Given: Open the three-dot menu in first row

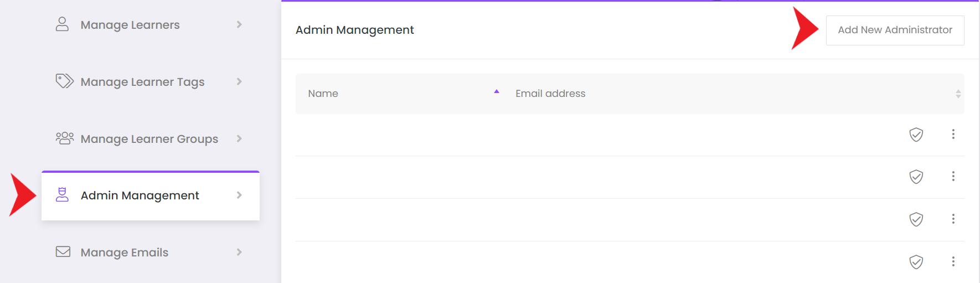Looking at the screenshot, I should pos(953,134).
